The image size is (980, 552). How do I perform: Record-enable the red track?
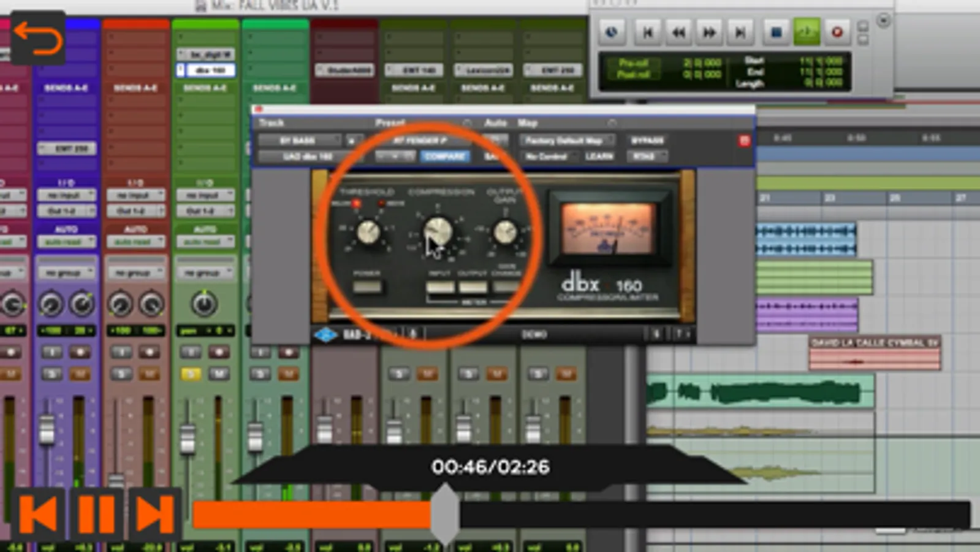click(x=150, y=352)
